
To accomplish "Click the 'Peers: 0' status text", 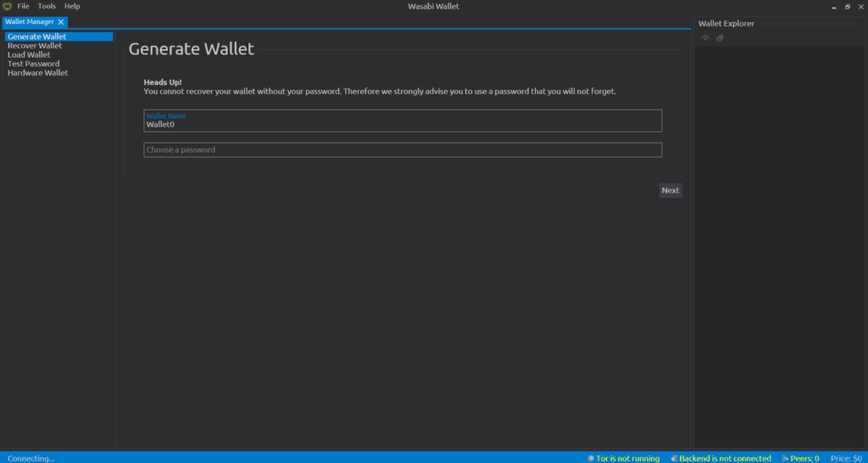I will [x=804, y=459].
